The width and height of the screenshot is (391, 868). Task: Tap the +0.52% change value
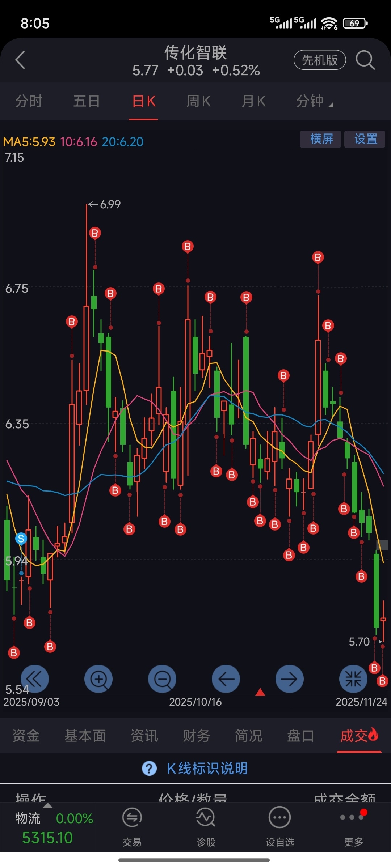pyautogui.click(x=236, y=71)
